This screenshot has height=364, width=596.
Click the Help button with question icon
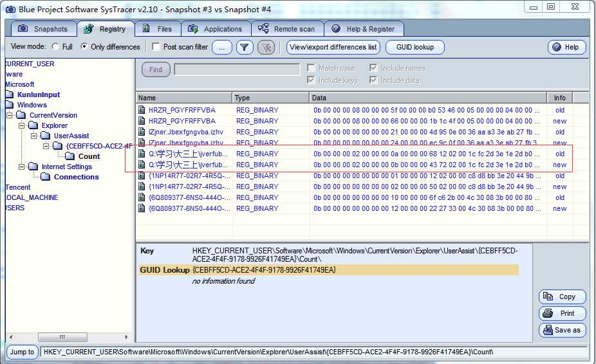coord(567,47)
